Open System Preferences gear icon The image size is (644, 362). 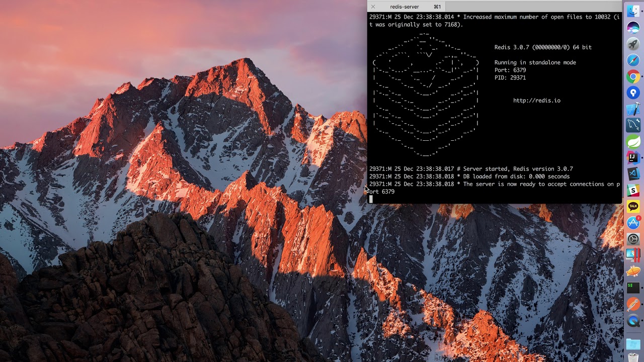tap(633, 239)
